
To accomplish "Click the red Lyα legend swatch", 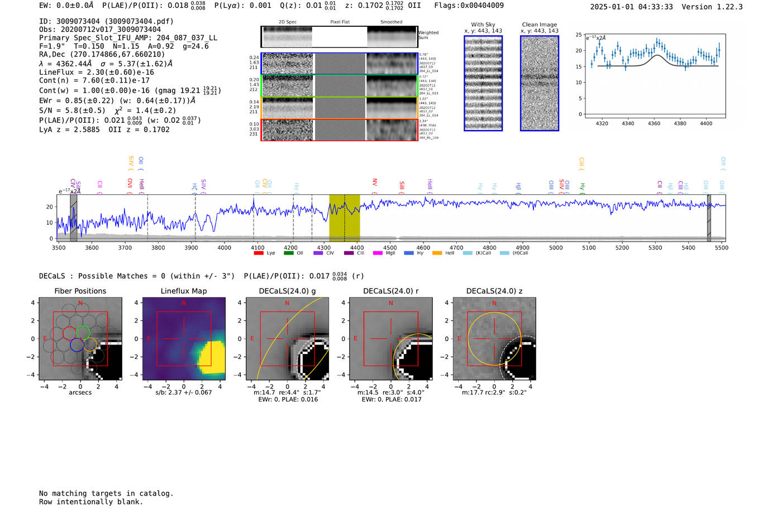I will (259, 253).
